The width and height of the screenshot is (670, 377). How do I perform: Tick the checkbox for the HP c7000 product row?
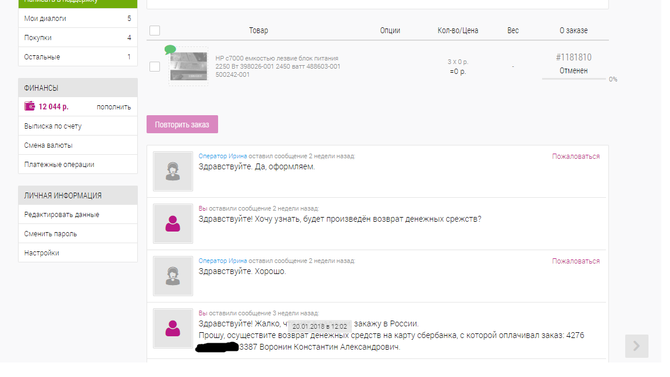pos(155,67)
